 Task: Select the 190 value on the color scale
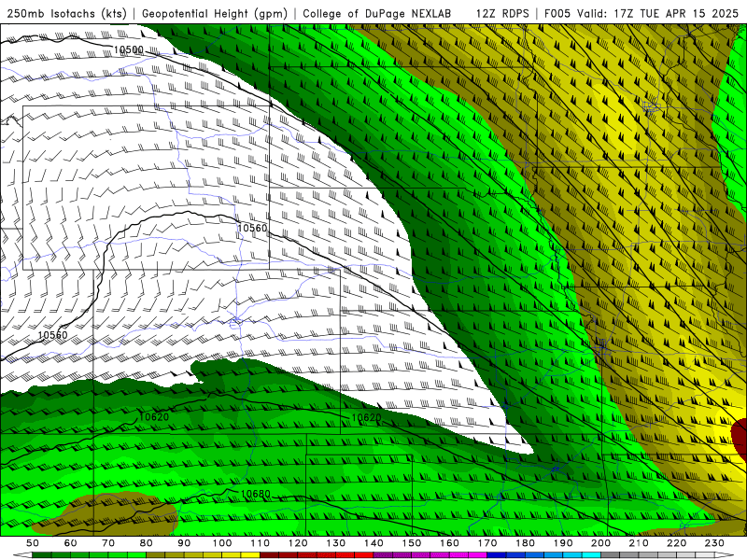click(x=563, y=543)
